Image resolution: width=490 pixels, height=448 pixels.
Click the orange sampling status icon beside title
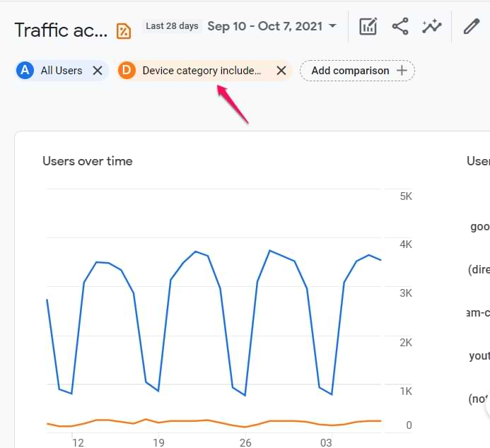[x=124, y=30]
